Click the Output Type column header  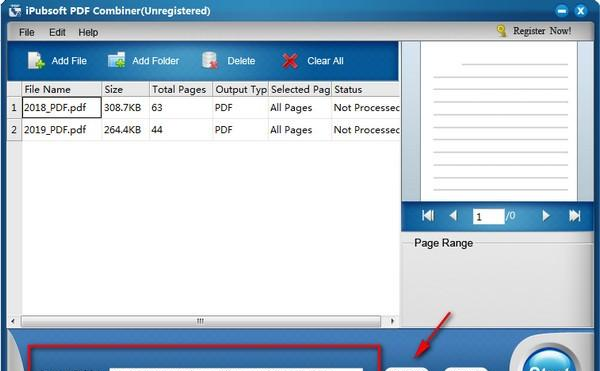[x=241, y=89]
